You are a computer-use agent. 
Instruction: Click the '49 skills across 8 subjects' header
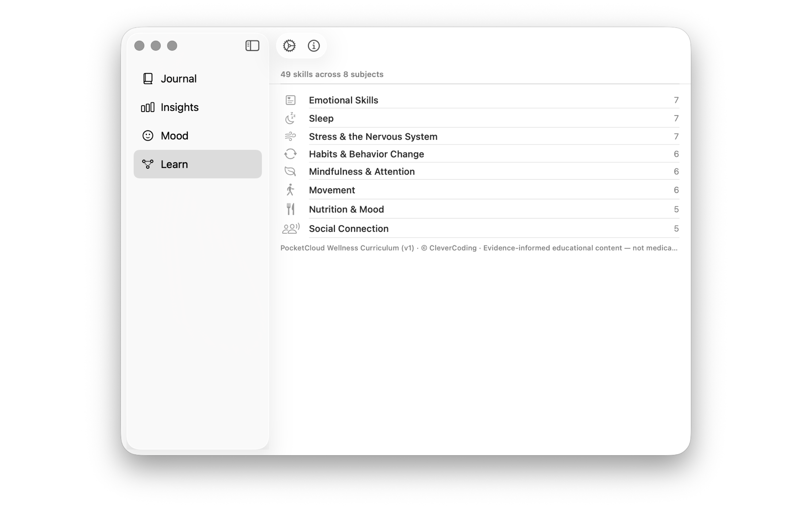point(332,74)
